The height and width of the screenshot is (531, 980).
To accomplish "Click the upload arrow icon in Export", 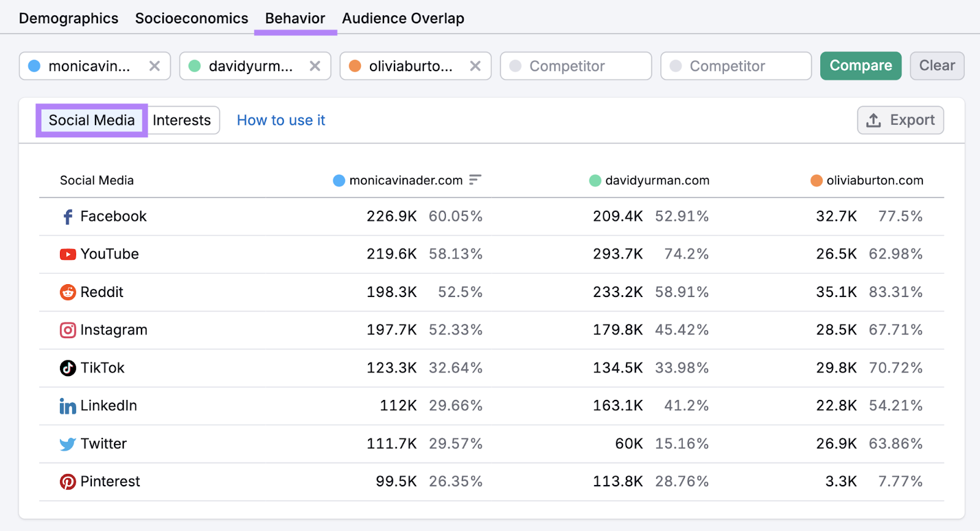I will point(874,120).
